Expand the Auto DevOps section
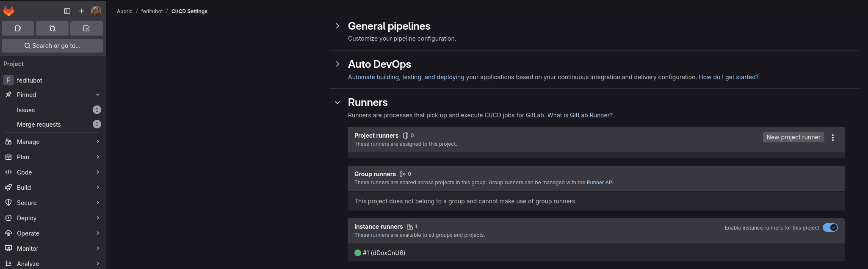 click(x=337, y=64)
